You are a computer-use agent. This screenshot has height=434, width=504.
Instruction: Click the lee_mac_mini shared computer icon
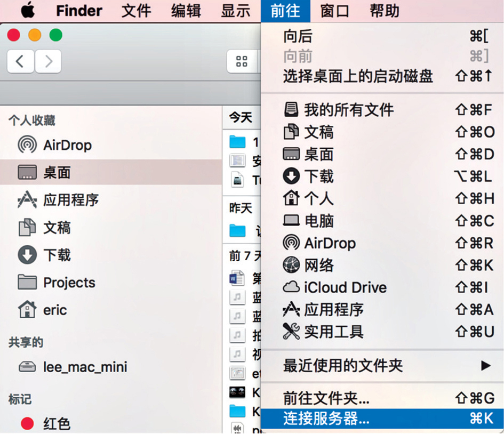[x=27, y=367]
